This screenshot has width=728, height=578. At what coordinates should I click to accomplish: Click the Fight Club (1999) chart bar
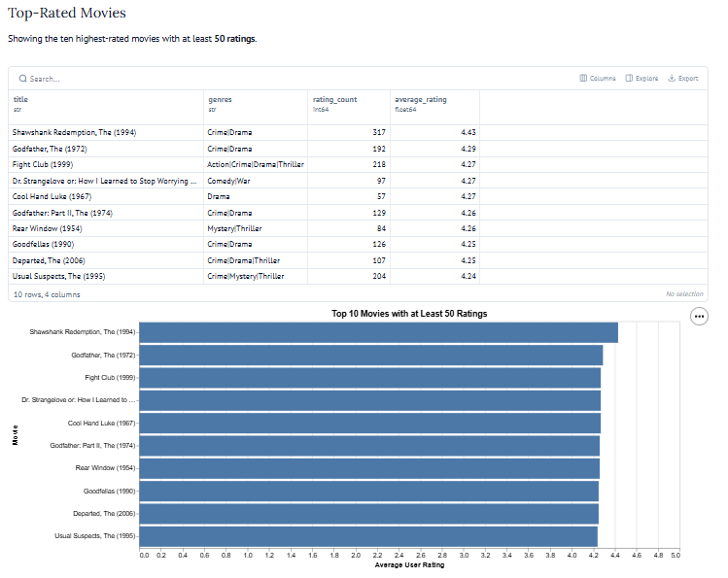click(x=370, y=378)
